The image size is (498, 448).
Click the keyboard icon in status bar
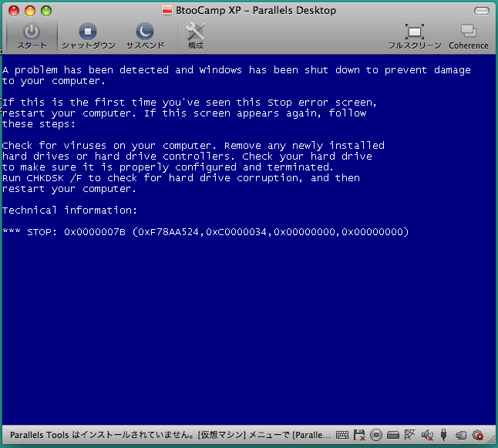click(x=342, y=435)
